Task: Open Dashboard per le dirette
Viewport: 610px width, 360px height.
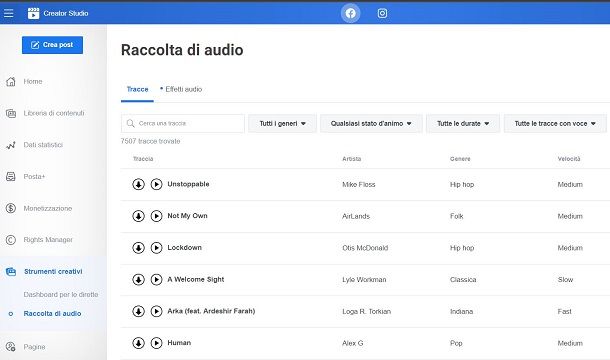Action: click(61, 295)
